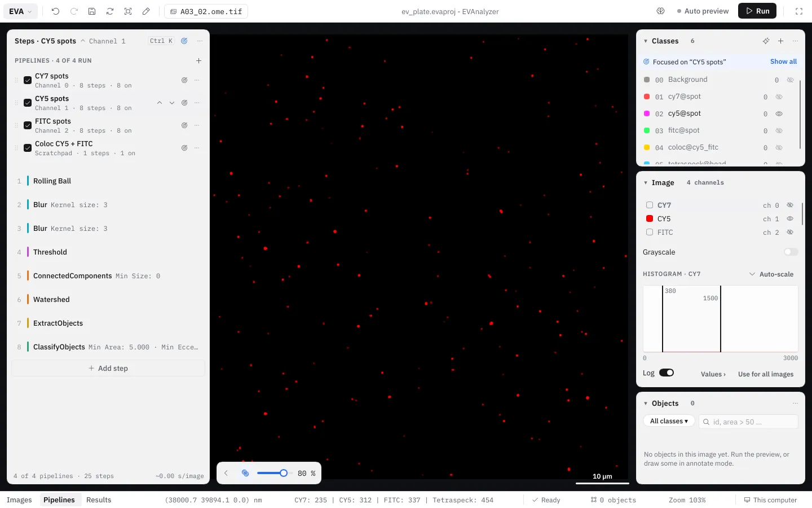Screen dimensions: 812x508
Task: Click the pencil annotate icon in top toolbar
Action: tap(146, 11)
